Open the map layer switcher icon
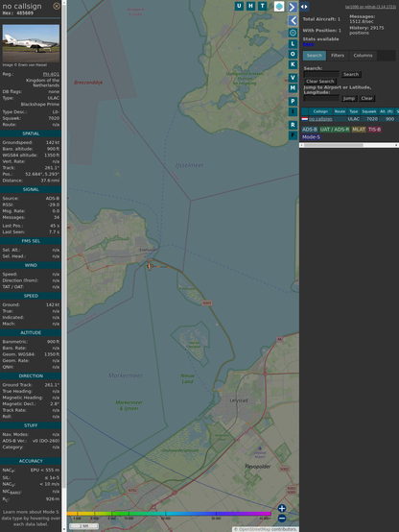Viewport: 399px width, 532px height. (279, 6)
